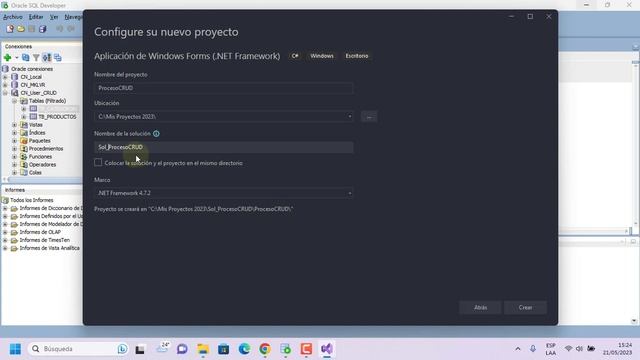Open the Windows Start menu

tap(15, 349)
